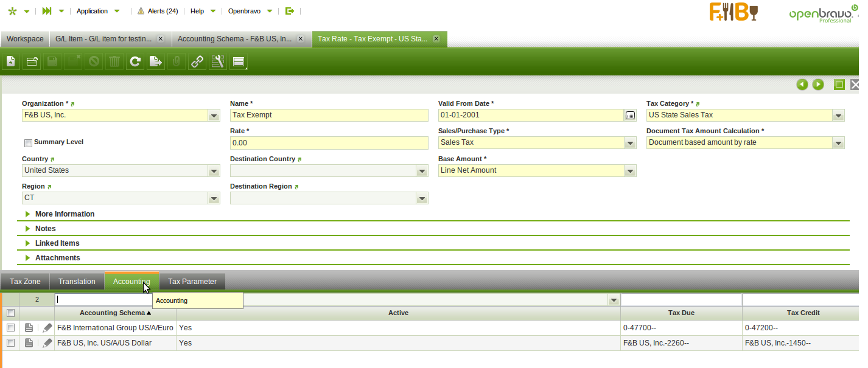
Task: Click the Save floppy disk icon
Action: 52,61
